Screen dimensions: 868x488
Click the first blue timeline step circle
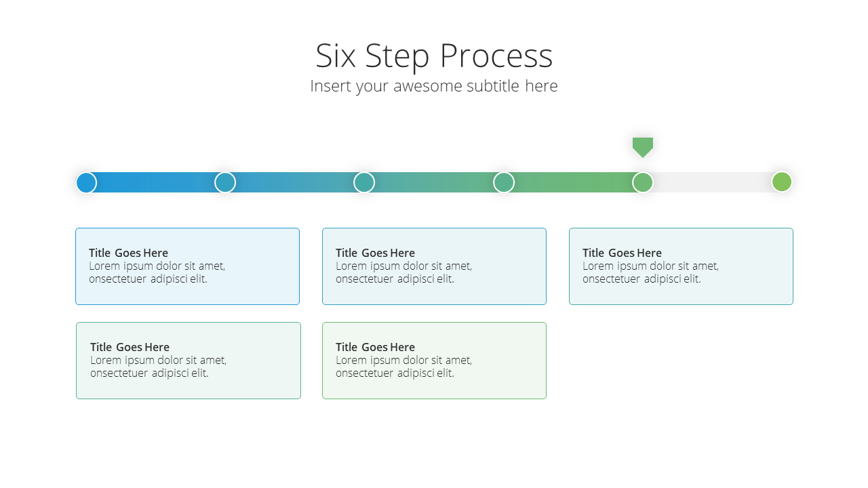point(86,182)
